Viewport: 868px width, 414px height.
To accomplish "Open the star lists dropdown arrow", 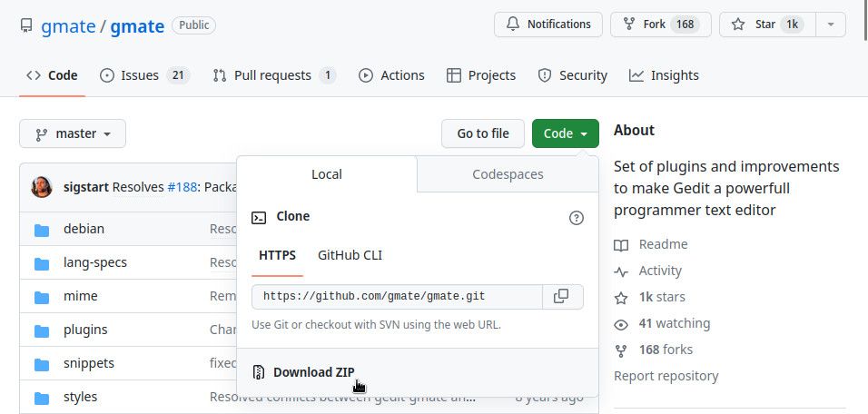I will (831, 25).
